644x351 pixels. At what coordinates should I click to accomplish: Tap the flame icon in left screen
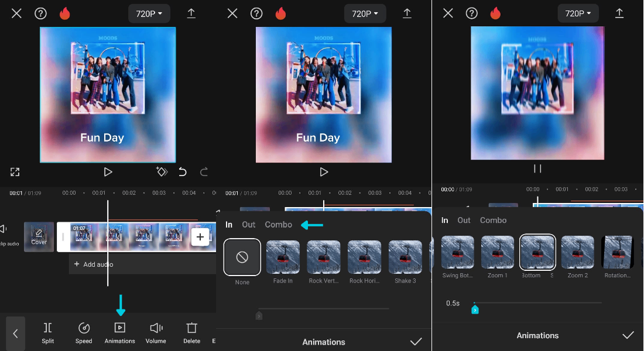(x=64, y=13)
